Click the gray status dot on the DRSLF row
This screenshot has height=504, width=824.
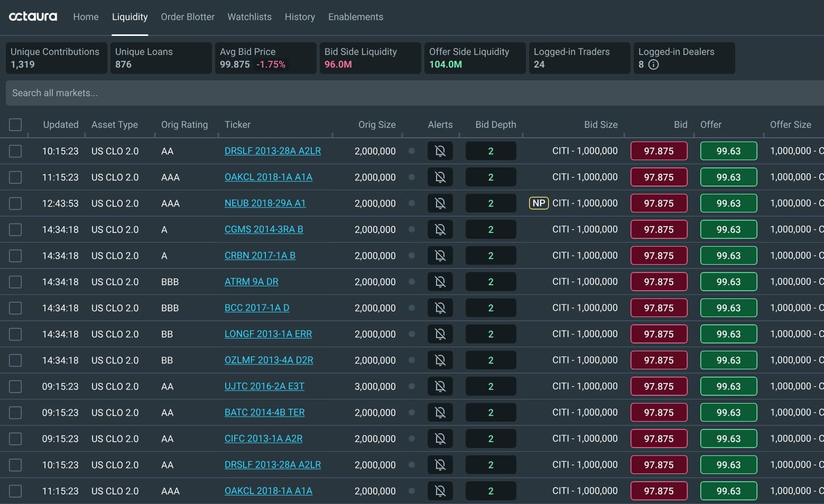412,151
